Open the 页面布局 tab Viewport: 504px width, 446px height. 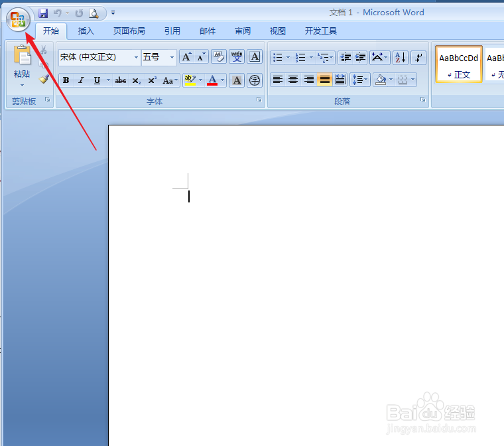129,31
